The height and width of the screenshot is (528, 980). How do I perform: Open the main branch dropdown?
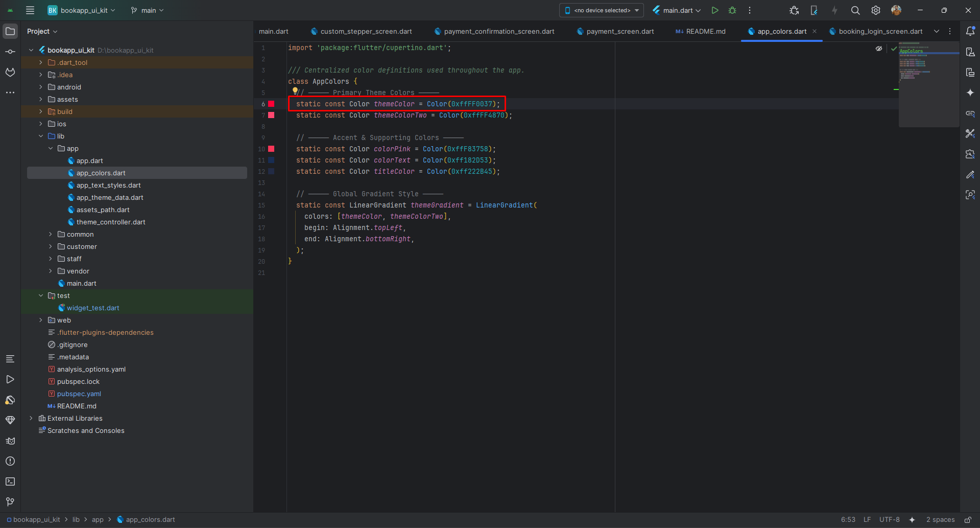point(147,10)
